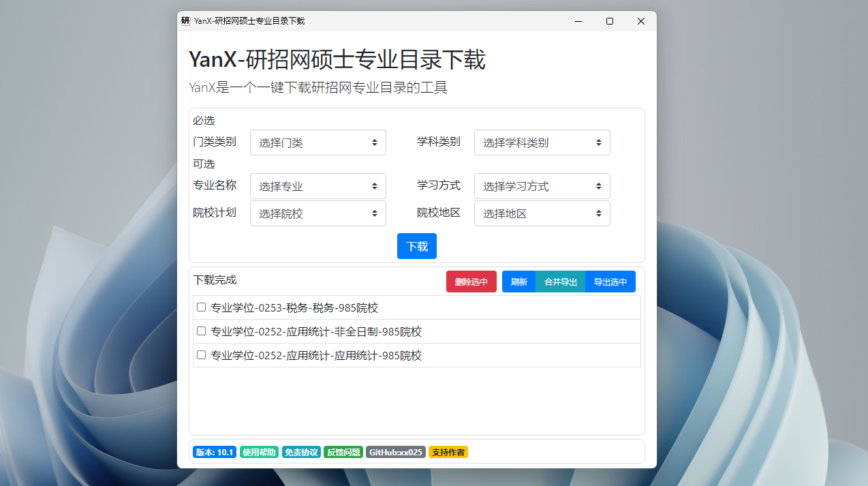The image size is (868, 486).
Task: Open the 反馈问题 badge link
Action: [343, 452]
